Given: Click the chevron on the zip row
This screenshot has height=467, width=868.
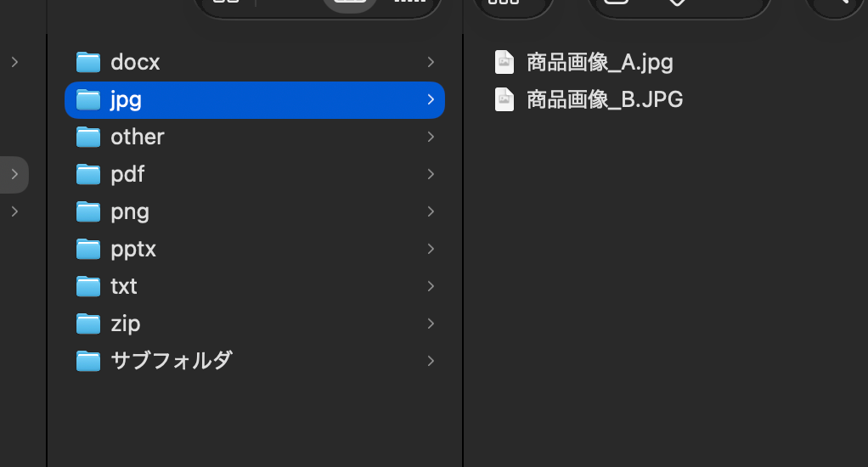Looking at the screenshot, I should pyautogui.click(x=431, y=324).
